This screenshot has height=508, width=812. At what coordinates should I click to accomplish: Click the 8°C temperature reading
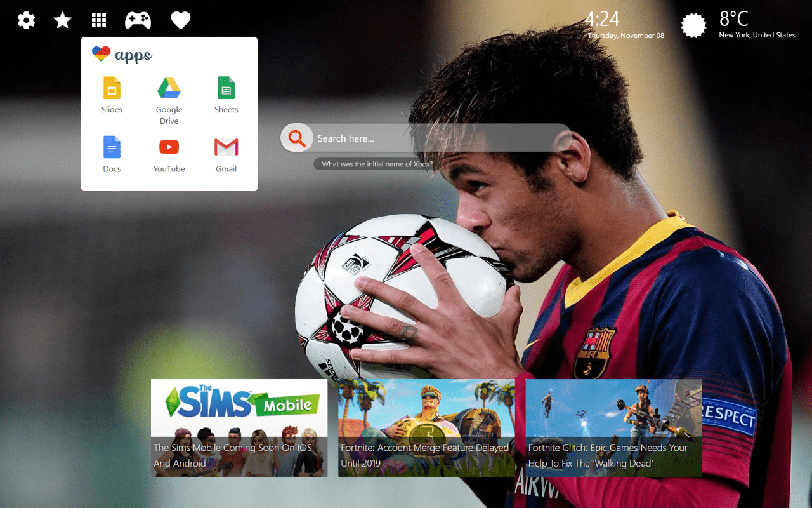tap(734, 19)
